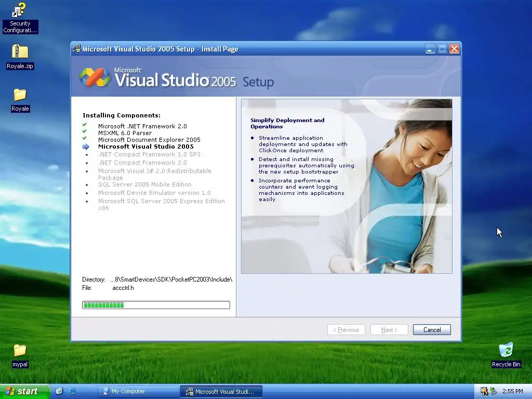Click 'Microsoft SQL Server 2005 Express Edition x86'
The height and width of the screenshot is (399, 532).
162,204
